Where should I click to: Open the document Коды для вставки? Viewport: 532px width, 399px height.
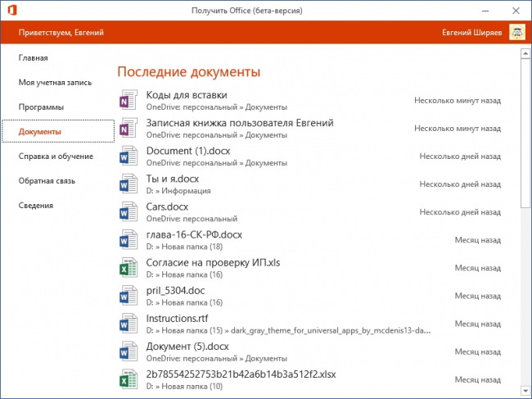point(187,95)
